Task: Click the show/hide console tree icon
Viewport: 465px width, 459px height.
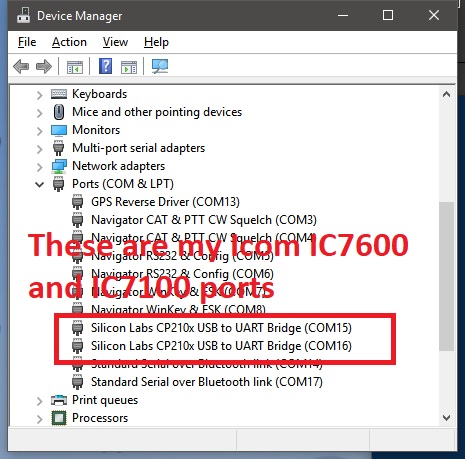Action: click(75, 67)
